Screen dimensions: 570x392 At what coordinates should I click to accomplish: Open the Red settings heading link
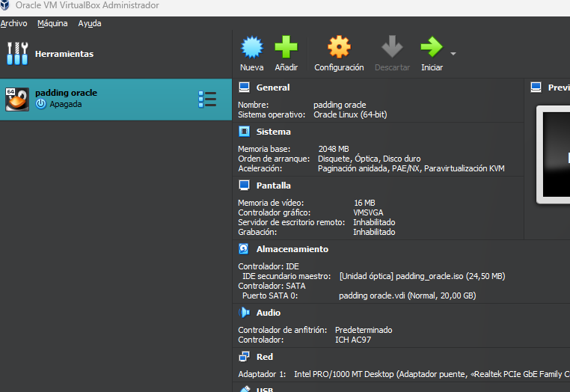[265, 357]
